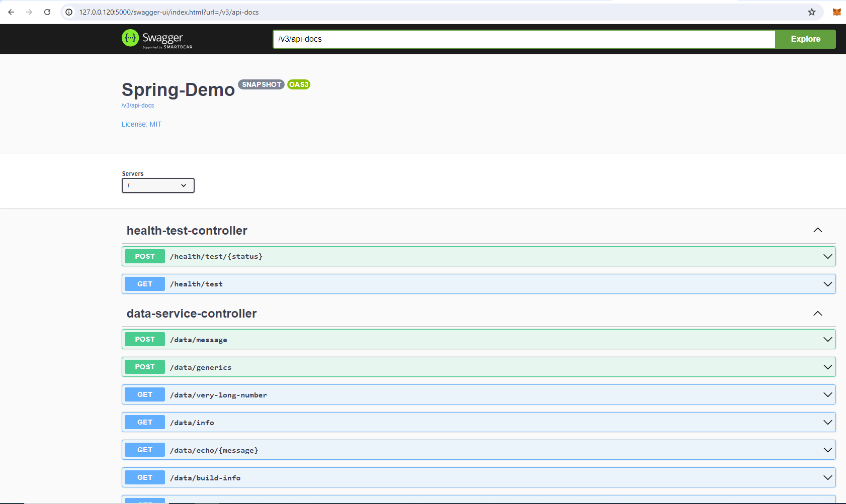The image size is (846, 504).
Task: Click the API docs URL input field
Action: point(523,39)
